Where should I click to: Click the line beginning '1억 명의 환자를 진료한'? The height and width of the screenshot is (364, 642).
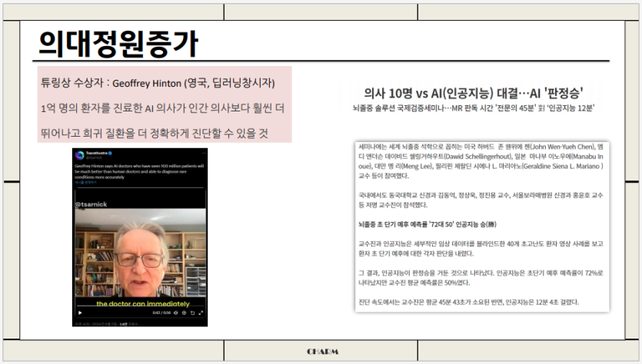tap(162, 108)
